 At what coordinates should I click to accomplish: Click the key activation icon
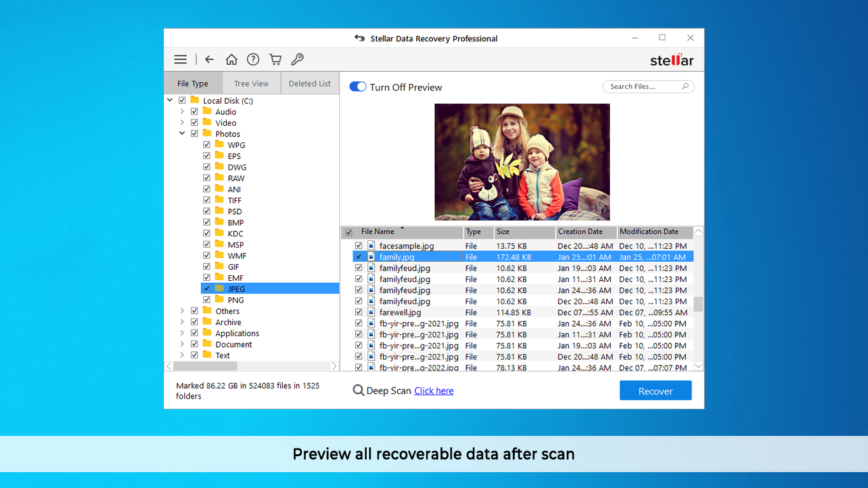[x=297, y=60]
